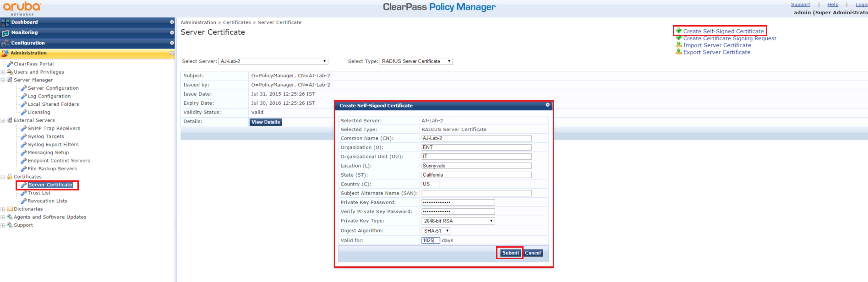
Task: Expand the Support tree node
Action: (x=3, y=225)
